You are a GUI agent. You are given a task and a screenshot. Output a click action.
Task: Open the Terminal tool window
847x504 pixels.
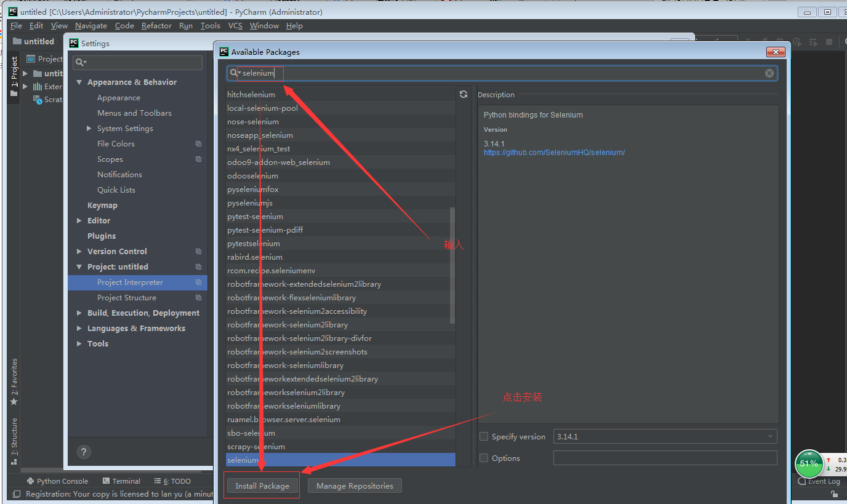click(x=121, y=481)
